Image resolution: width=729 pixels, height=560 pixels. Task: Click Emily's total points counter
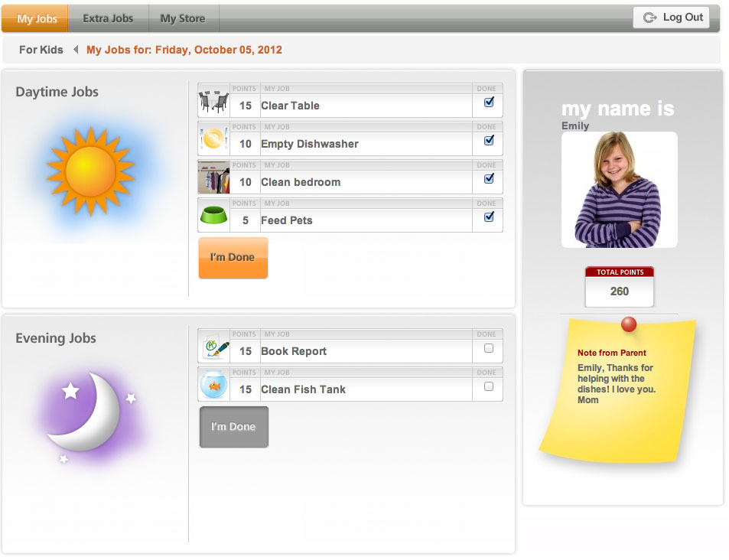pos(619,291)
